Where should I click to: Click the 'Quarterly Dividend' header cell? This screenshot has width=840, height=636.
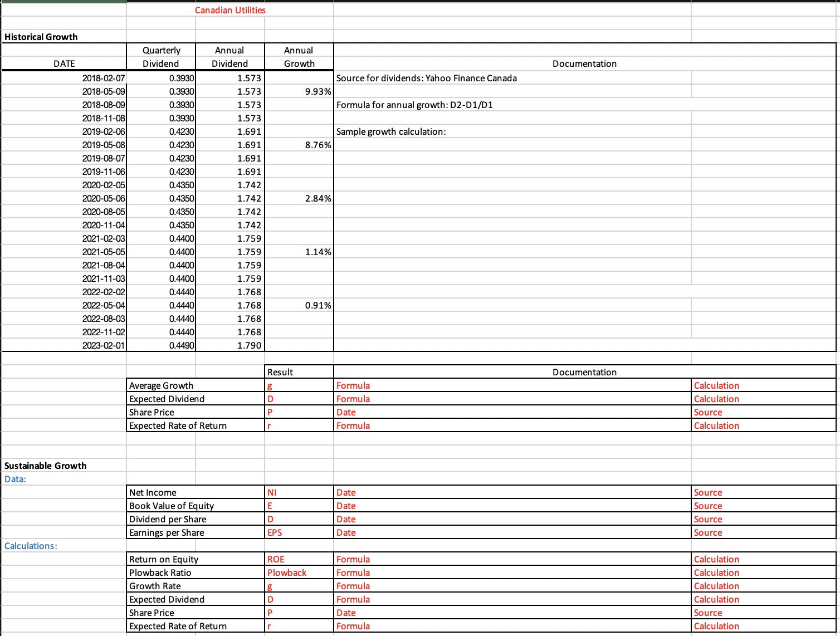(161, 57)
